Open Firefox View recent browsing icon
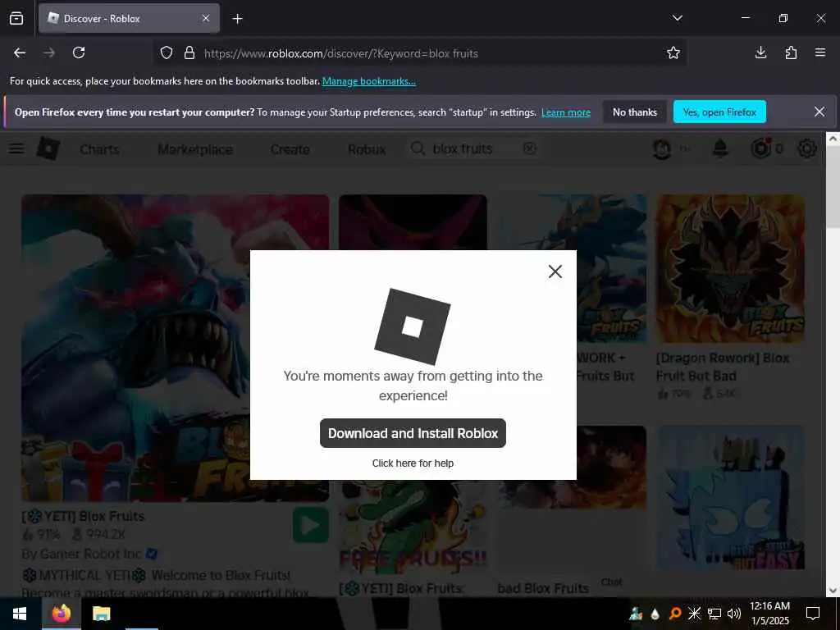Image resolution: width=840 pixels, height=630 pixels. tap(16, 18)
